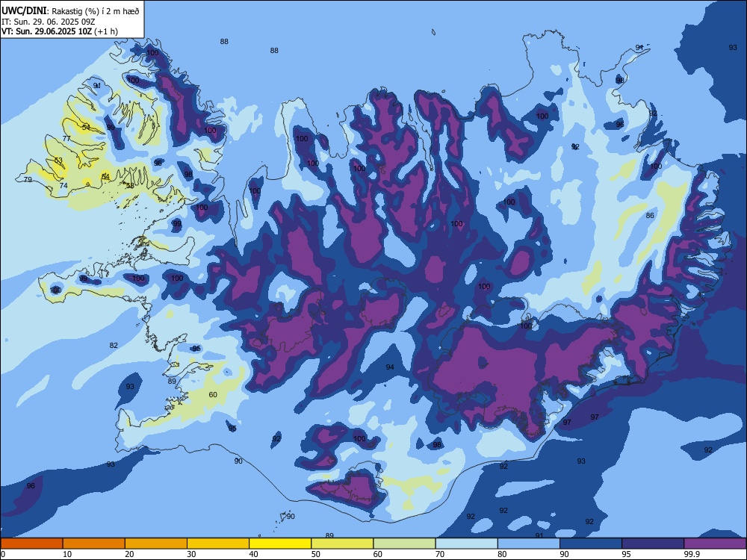Viewport: 747px width, 560px height.
Task: Click the '(+1 h)' forecast offset text
Action: click(x=106, y=31)
